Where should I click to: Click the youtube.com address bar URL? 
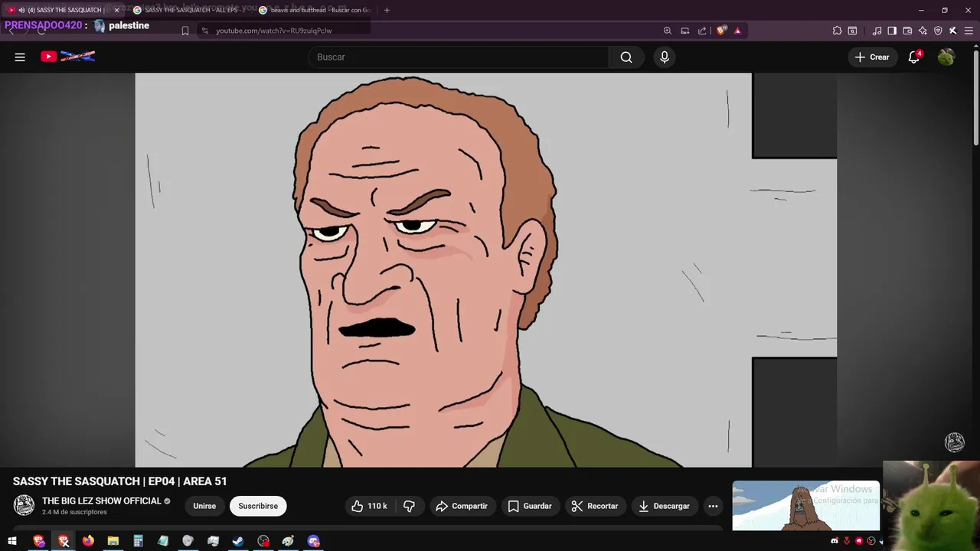tap(273, 31)
